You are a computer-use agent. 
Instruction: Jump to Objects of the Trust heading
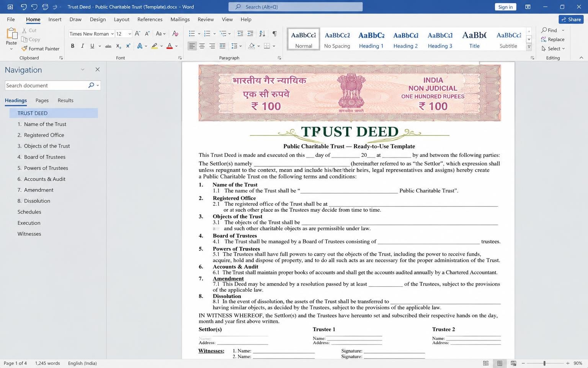[x=44, y=146]
